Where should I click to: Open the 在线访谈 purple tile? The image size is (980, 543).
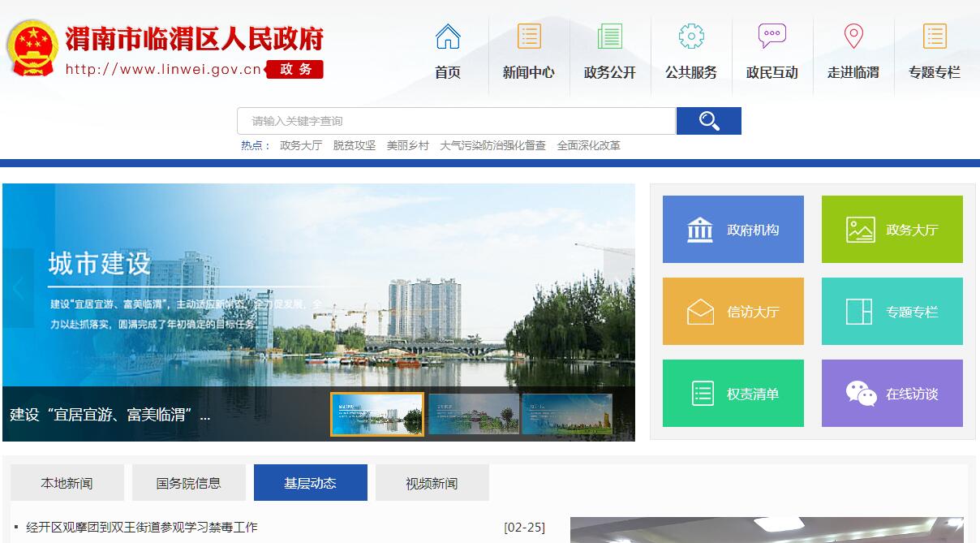tap(892, 394)
